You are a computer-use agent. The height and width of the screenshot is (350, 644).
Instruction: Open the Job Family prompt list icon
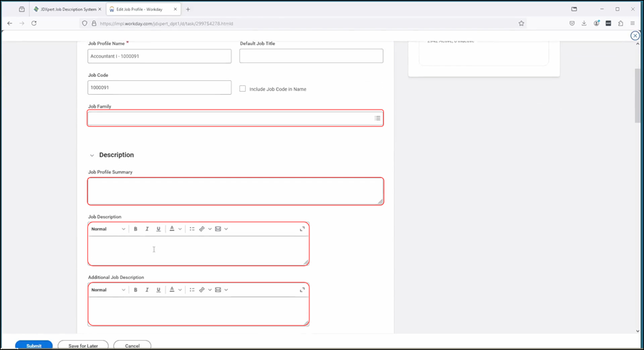tap(378, 118)
